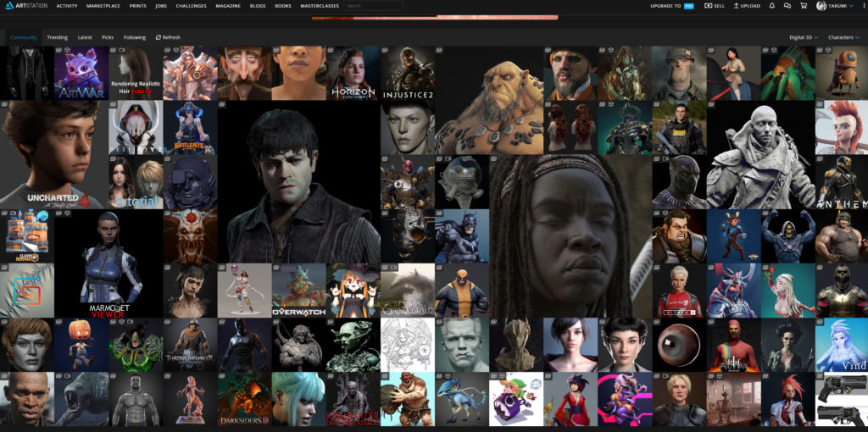
Task: Click the blue PRO badge
Action: tap(688, 6)
